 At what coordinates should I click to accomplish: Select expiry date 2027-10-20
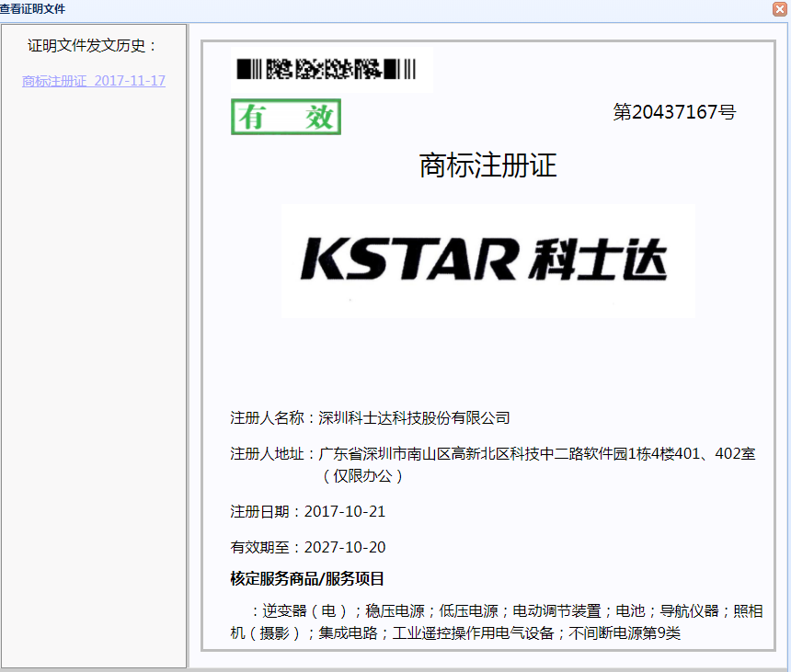(x=345, y=548)
